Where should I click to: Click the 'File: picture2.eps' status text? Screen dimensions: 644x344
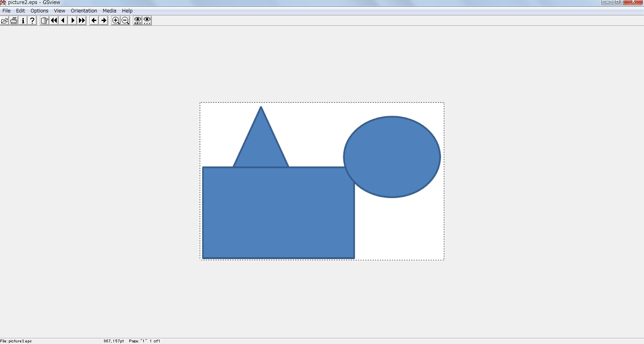click(x=16, y=341)
